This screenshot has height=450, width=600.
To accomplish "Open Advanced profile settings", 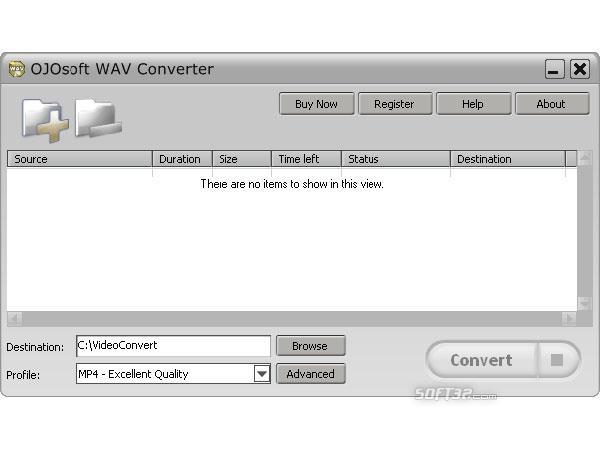I will click(x=310, y=374).
